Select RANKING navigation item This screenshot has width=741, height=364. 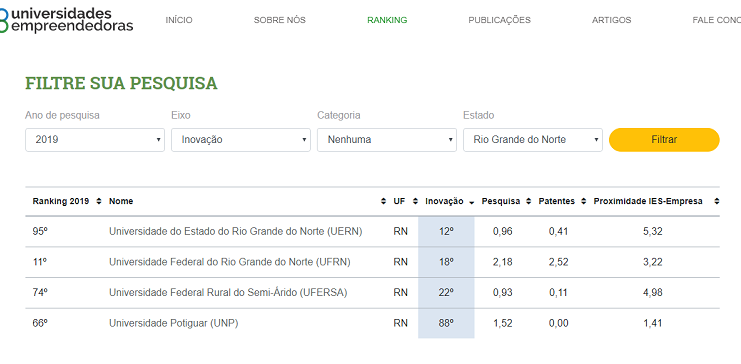point(387,20)
